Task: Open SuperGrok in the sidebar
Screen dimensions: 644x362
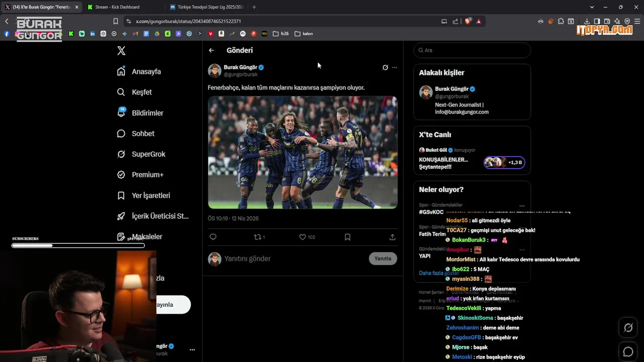Action: click(141, 154)
